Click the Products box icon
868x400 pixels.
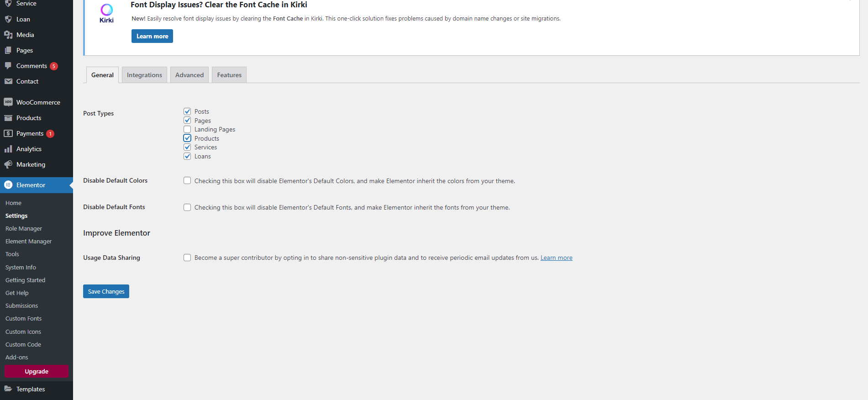(x=8, y=118)
